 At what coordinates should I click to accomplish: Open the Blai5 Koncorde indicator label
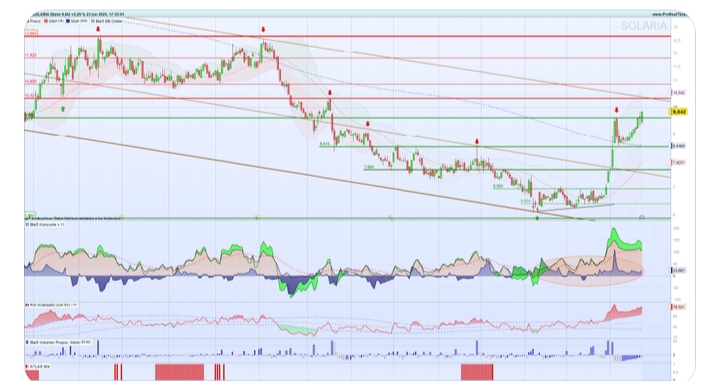pyautogui.click(x=45, y=225)
